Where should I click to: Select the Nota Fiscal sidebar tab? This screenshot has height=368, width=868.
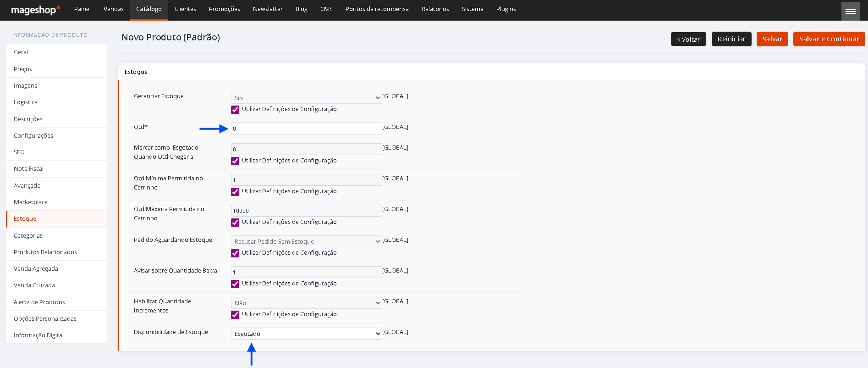(56, 169)
